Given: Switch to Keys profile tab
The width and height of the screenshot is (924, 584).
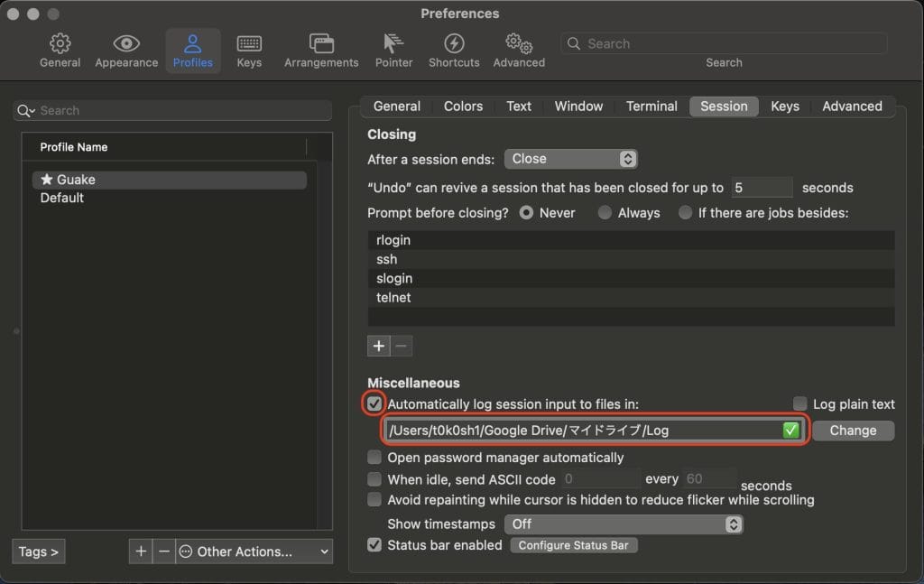Looking at the screenshot, I should pos(785,107).
